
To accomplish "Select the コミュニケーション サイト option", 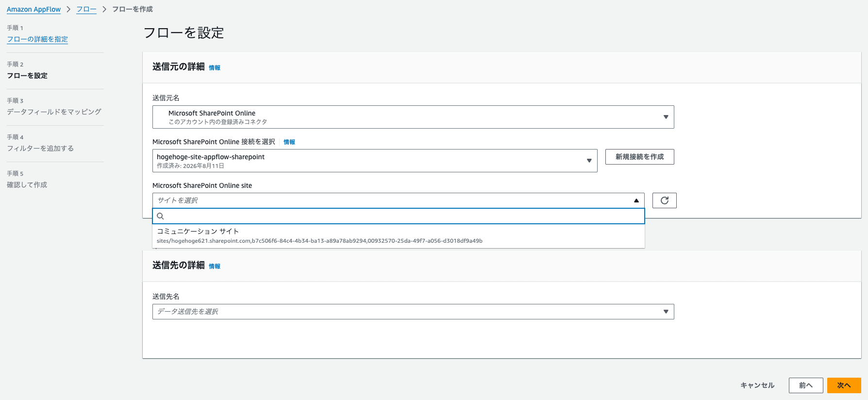I will (x=398, y=236).
